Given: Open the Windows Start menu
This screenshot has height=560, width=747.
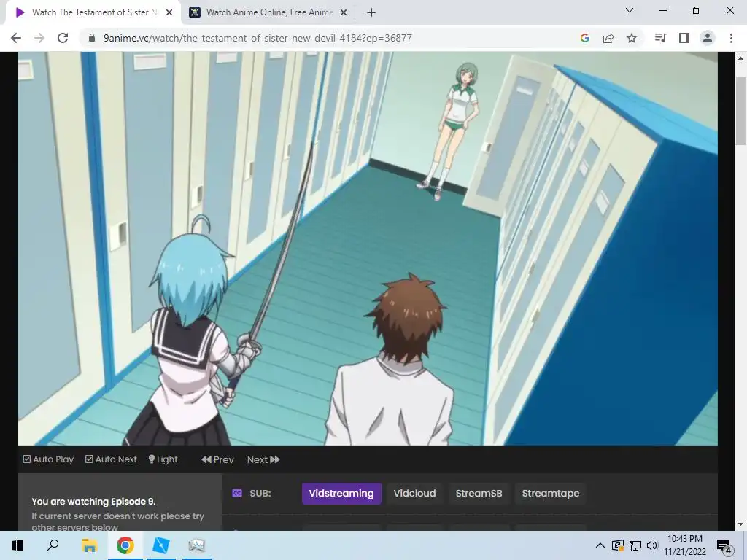Looking at the screenshot, I should pyautogui.click(x=18, y=545).
